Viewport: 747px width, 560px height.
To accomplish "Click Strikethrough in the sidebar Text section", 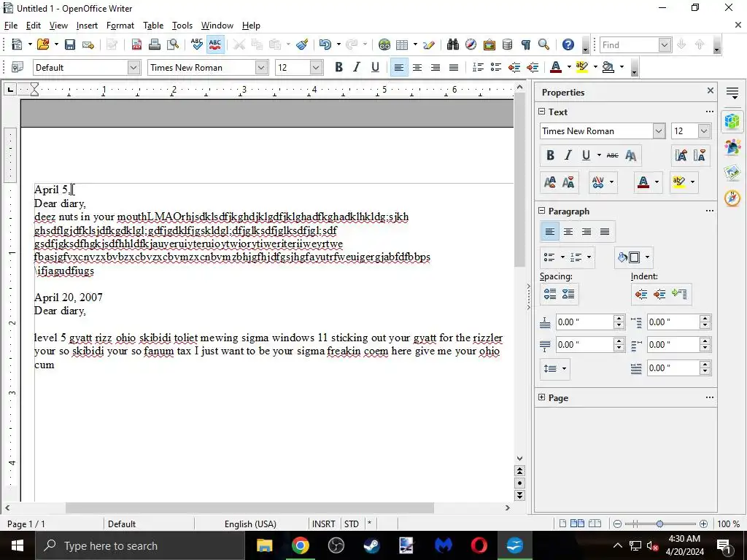I will pos(612,155).
